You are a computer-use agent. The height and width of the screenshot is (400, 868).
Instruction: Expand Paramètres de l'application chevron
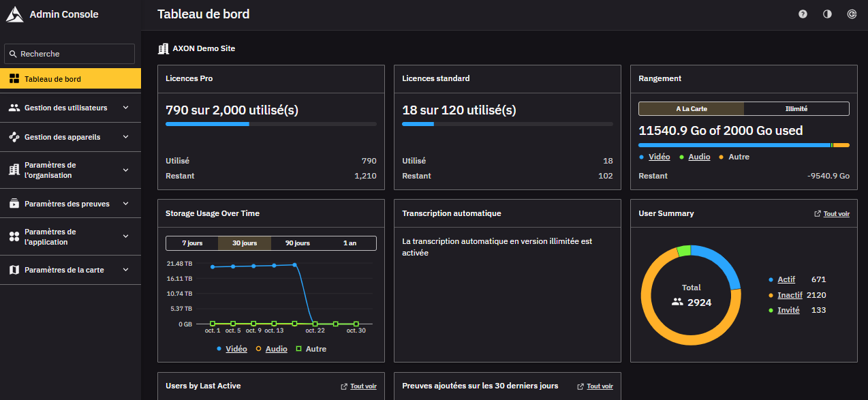125,236
